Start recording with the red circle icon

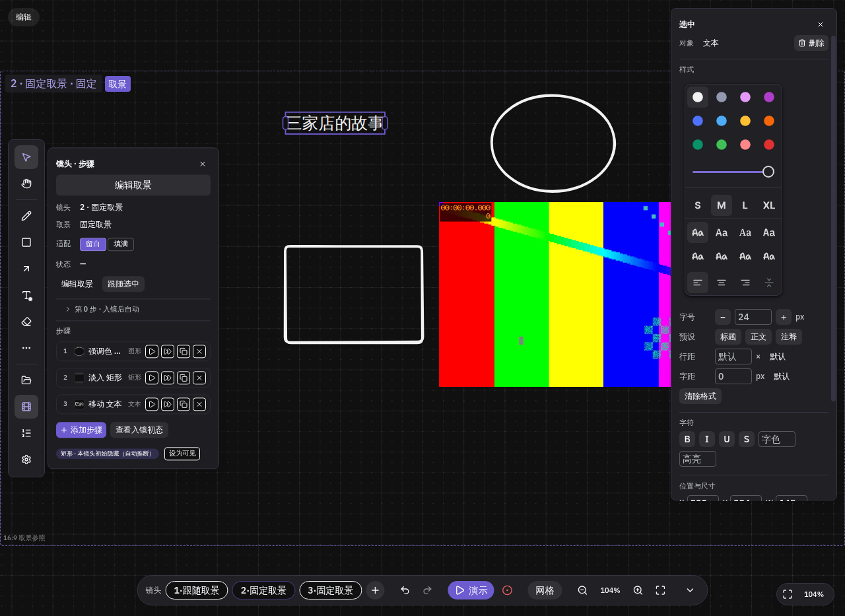[x=507, y=590]
